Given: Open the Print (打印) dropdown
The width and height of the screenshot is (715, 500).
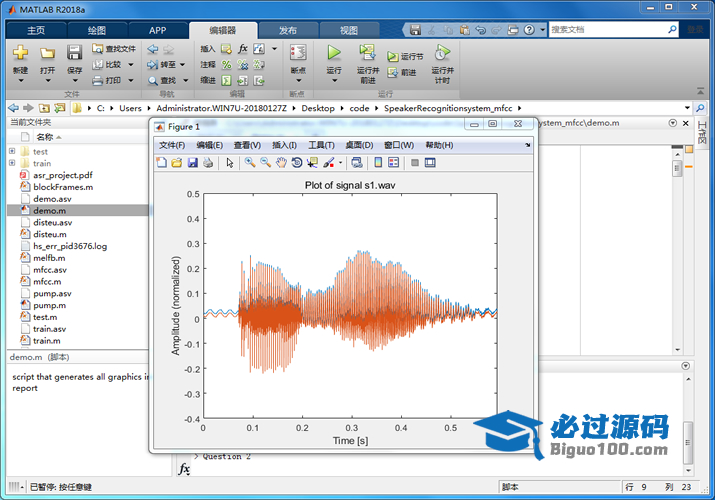Looking at the screenshot, I should coord(131,81).
